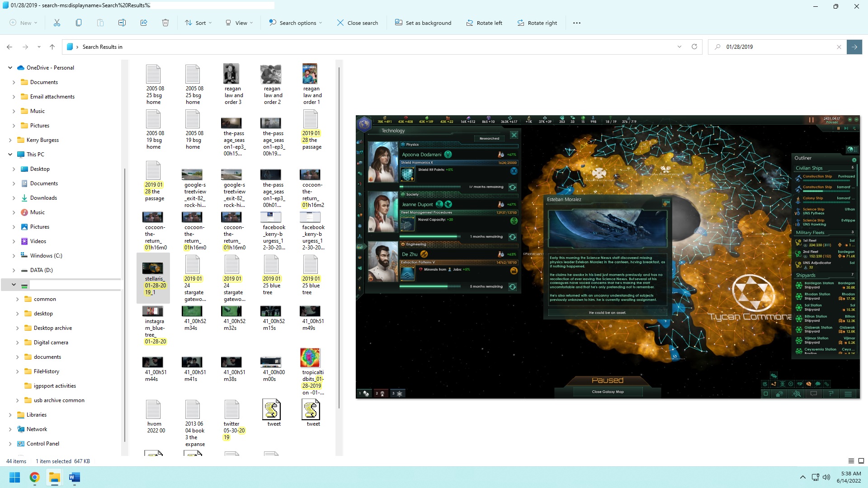Screen dimensions: 868x488
Task: Click the Up directory arrow
Action: pyautogui.click(x=52, y=47)
